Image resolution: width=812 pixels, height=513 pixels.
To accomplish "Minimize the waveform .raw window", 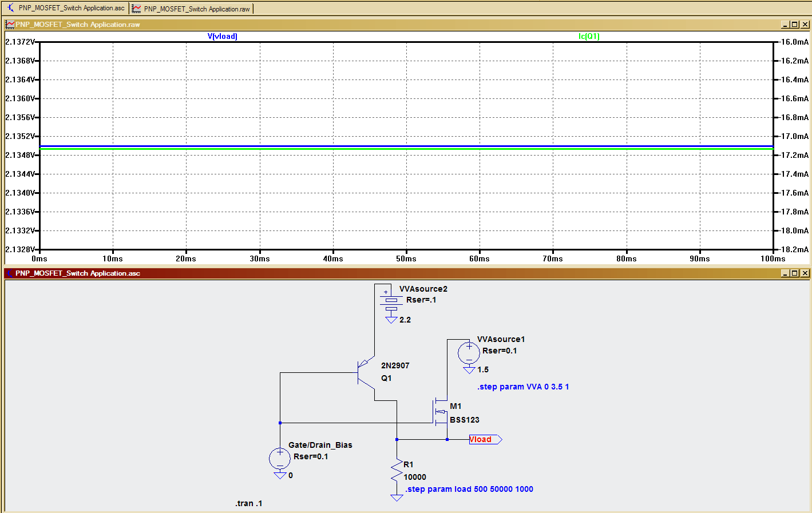I will pos(785,25).
